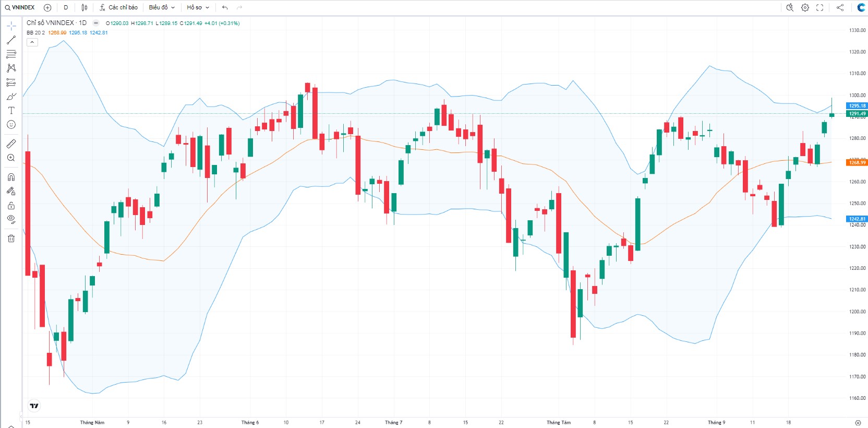This screenshot has height=428, width=868.
Task: Click the blue 1242.81 BB legend value
Action: tap(99, 32)
